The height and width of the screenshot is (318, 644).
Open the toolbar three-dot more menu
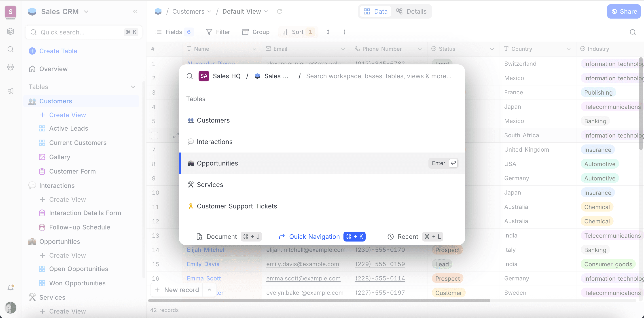[x=344, y=32]
